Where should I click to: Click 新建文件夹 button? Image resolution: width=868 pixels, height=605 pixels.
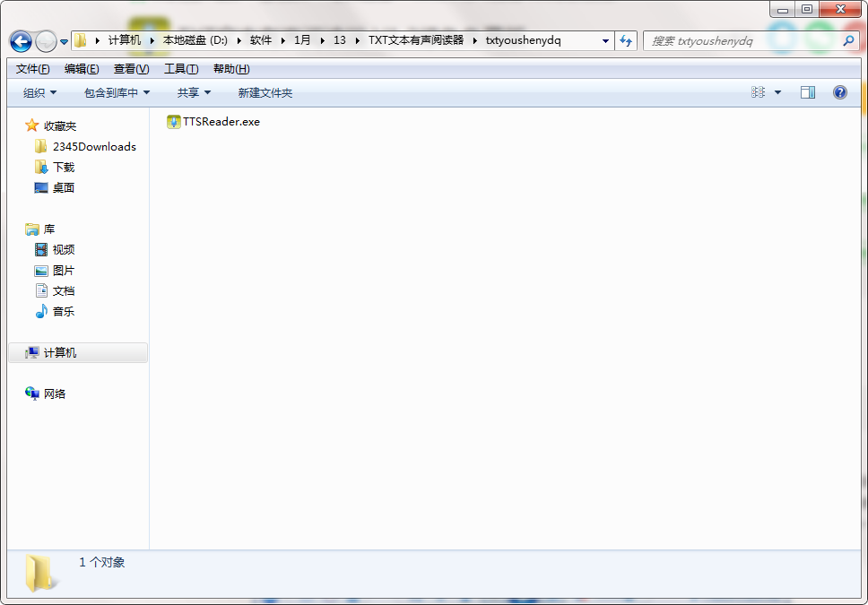click(265, 92)
